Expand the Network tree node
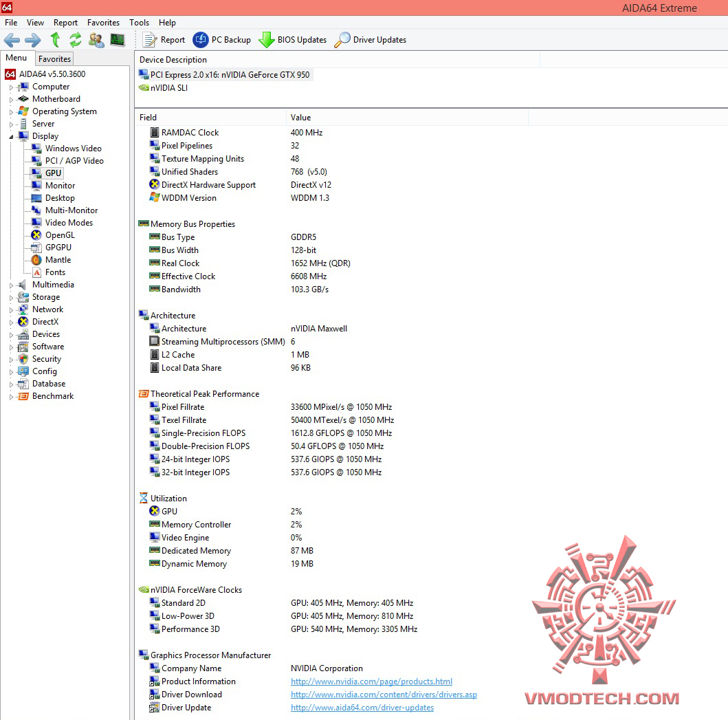The height and width of the screenshot is (720, 728). pos(11,310)
